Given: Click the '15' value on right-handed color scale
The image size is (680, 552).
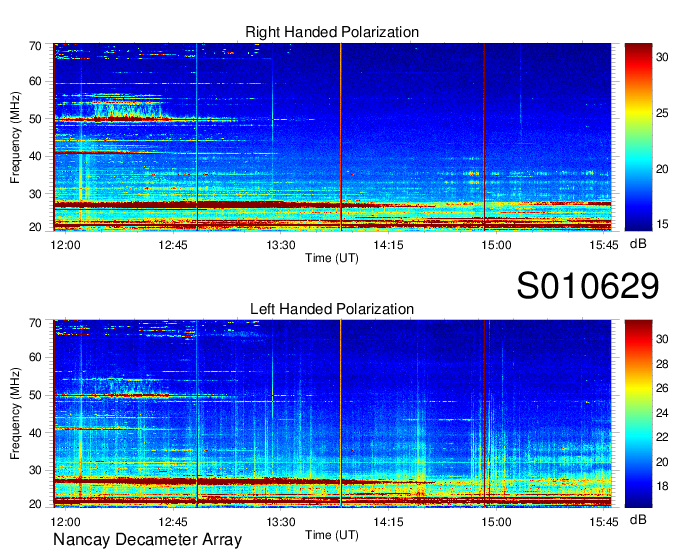Looking at the screenshot, I should 662,224.
